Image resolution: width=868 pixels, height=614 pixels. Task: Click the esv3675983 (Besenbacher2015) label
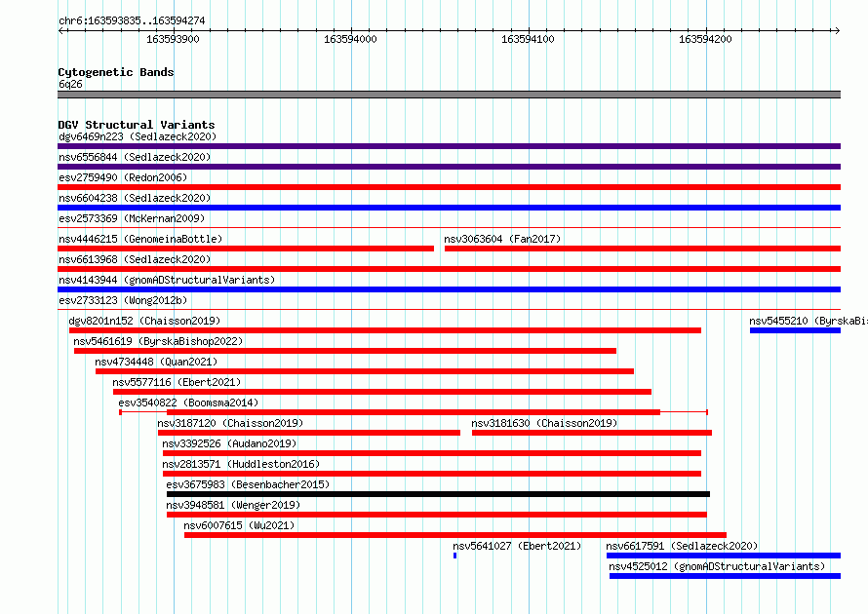[x=248, y=484]
